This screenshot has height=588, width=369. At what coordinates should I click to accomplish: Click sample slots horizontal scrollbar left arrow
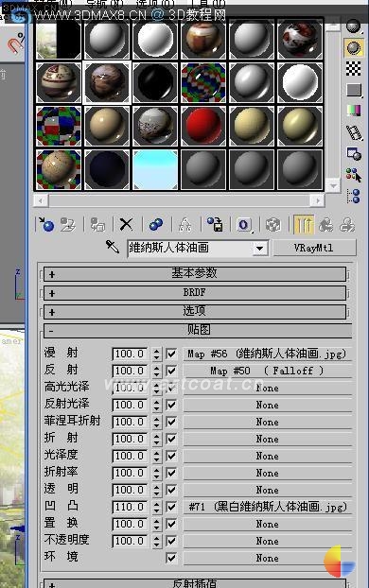click(41, 200)
